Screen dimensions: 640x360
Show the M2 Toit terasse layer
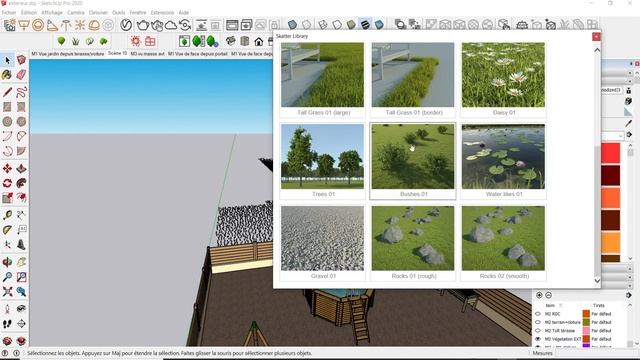point(538,331)
